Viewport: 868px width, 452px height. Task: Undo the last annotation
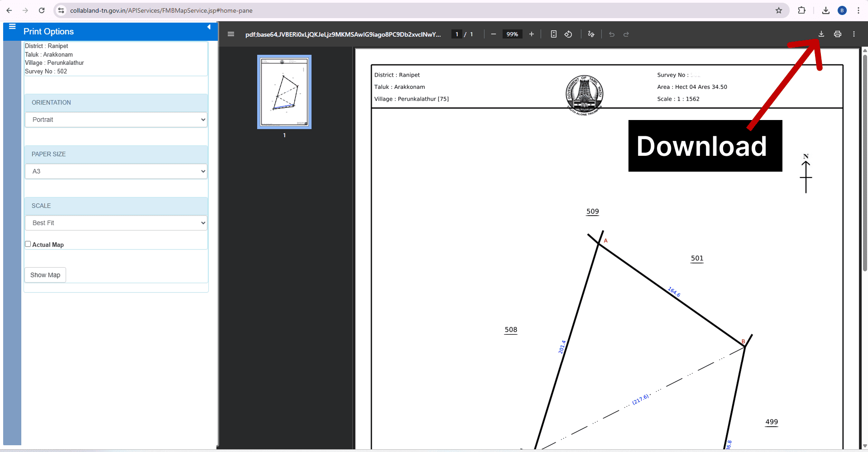(612, 34)
